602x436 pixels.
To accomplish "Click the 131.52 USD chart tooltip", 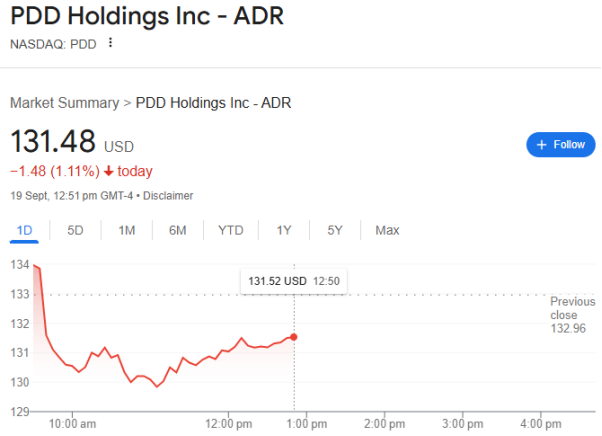I will pos(294,281).
